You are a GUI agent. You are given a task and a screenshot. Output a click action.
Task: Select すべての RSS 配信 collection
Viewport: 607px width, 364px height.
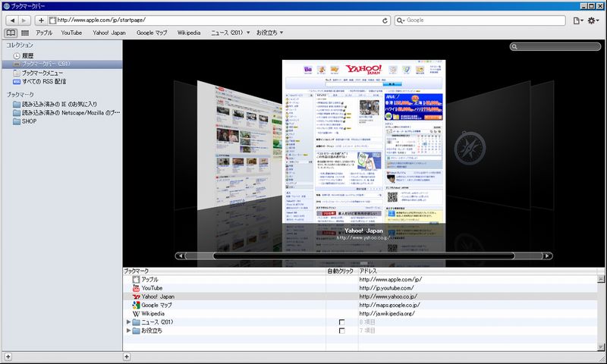coord(44,82)
